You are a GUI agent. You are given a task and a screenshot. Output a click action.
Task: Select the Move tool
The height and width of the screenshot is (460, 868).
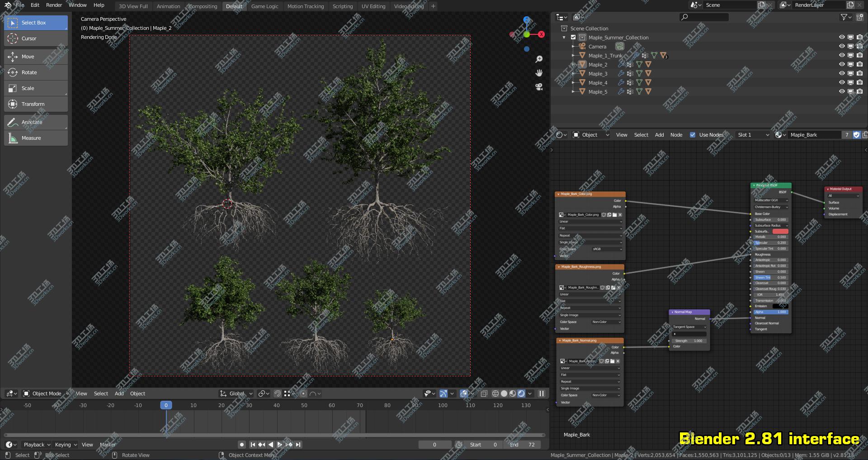[35, 57]
